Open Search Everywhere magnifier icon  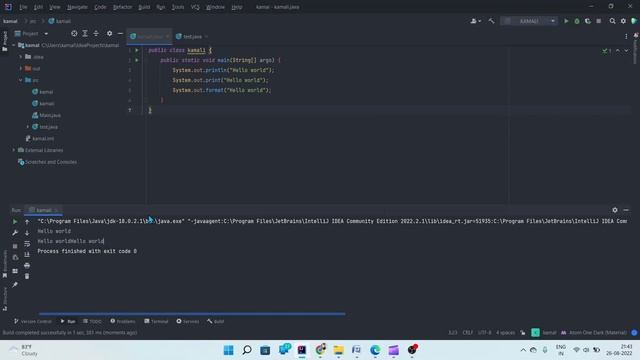612,21
